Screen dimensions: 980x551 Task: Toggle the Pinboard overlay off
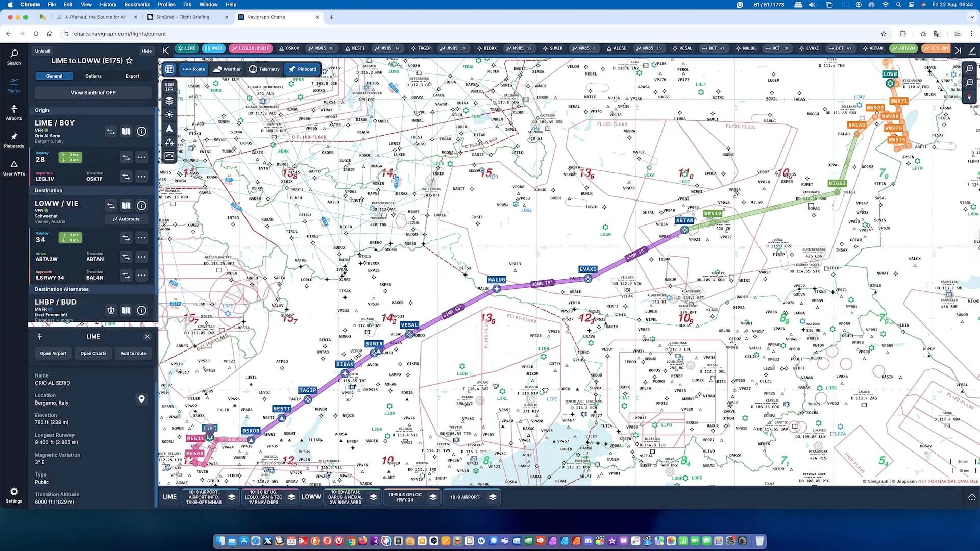tap(302, 69)
